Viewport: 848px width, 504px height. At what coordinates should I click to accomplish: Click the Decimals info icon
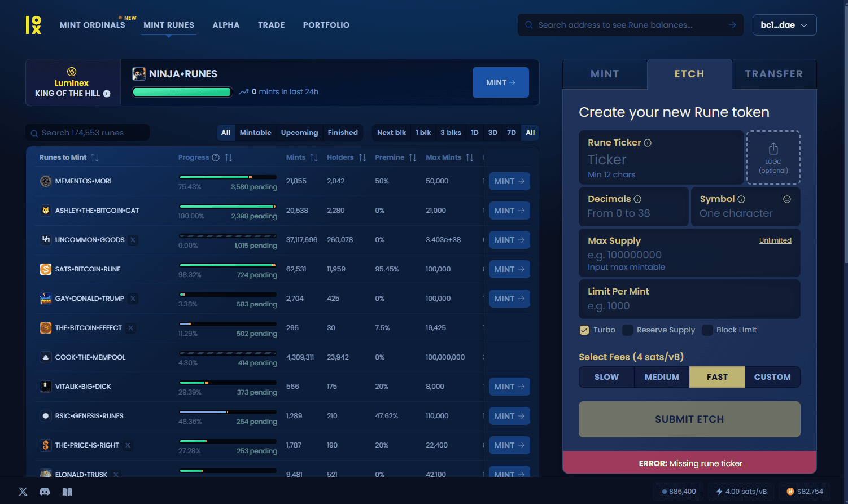click(x=637, y=199)
